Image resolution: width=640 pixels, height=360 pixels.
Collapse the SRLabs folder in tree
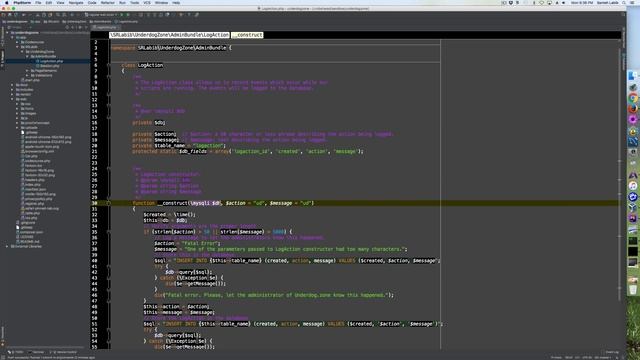18,47
